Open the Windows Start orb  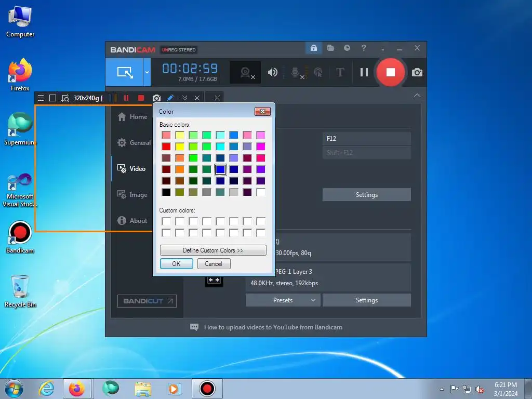(x=14, y=389)
